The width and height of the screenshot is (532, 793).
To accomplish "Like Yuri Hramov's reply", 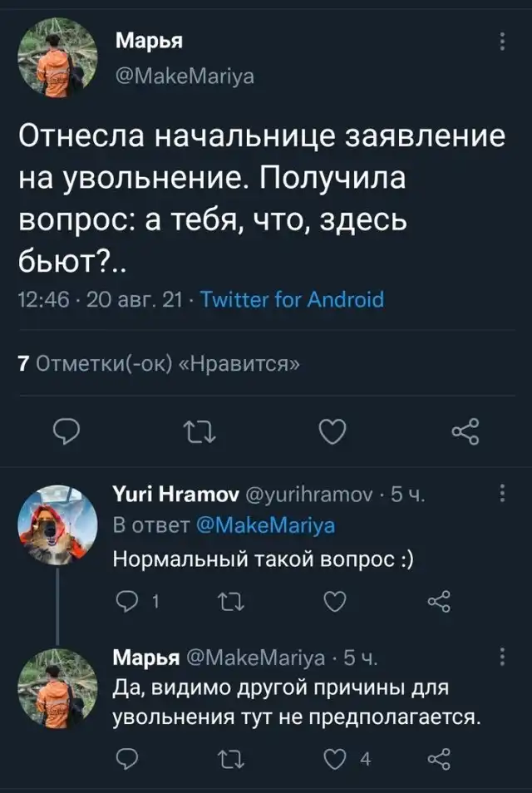I will click(x=334, y=600).
